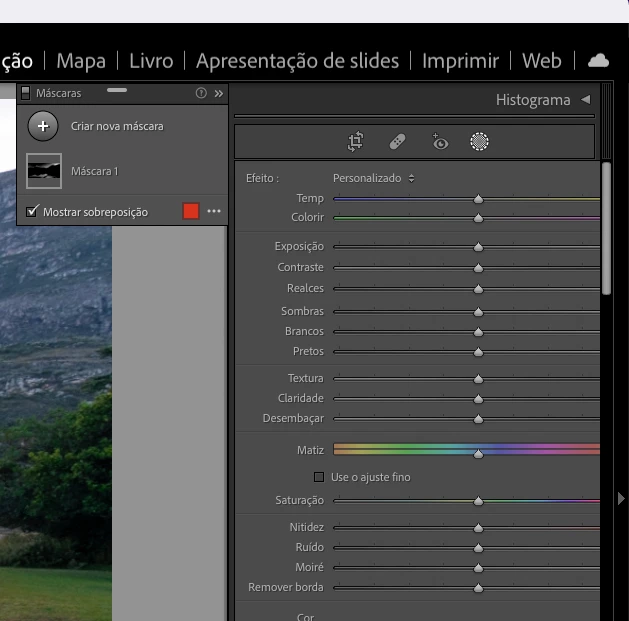The width and height of the screenshot is (629, 621).
Task: Click the Ruído slider handle
Action: (478, 548)
